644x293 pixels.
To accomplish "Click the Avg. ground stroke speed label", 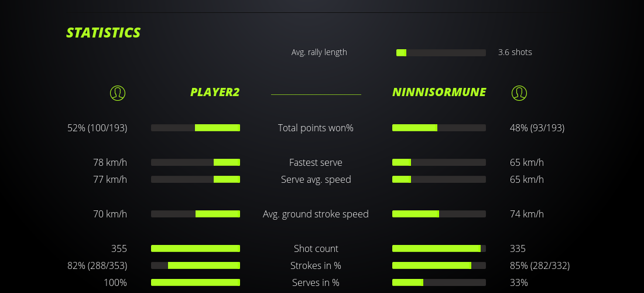I will pos(316,214).
